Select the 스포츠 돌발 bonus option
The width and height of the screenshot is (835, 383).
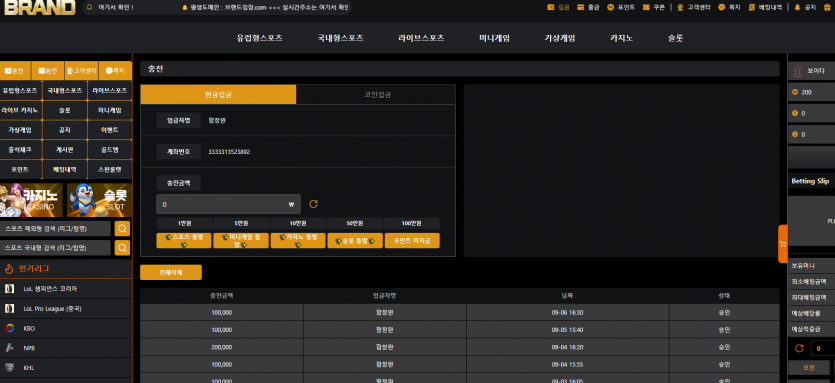(184, 240)
